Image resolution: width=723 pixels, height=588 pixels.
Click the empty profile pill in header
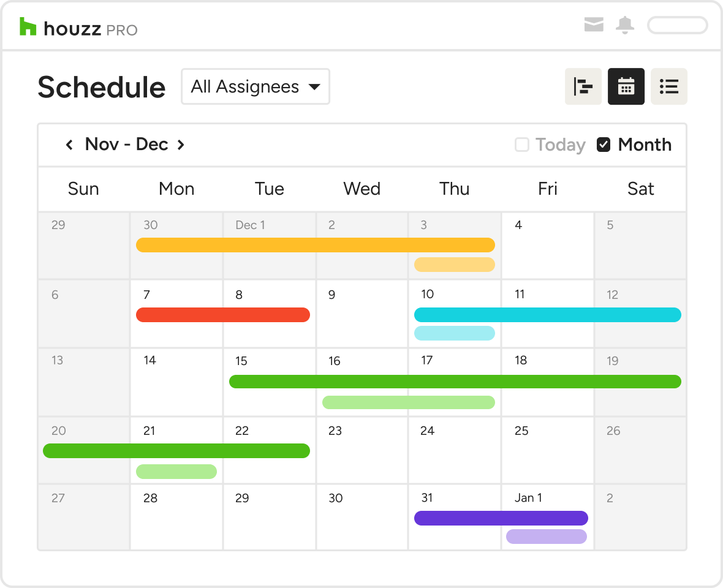pyautogui.click(x=677, y=25)
